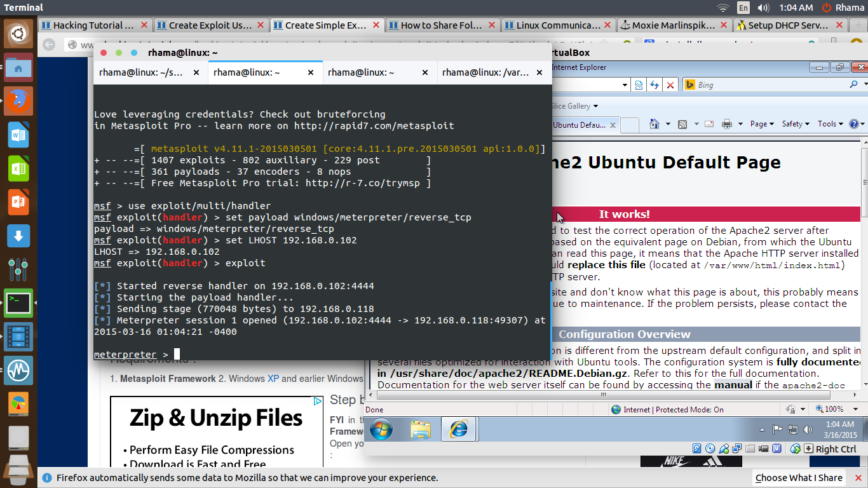Open the Impress presentation app in launcher
Screen dimensions: 868x488
pyautogui.click(x=18, y=203)
